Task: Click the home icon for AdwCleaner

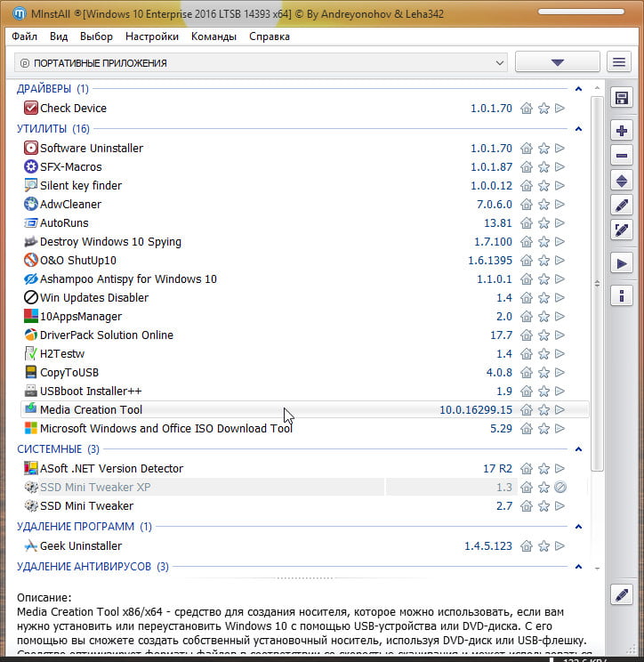Action: 527,205
